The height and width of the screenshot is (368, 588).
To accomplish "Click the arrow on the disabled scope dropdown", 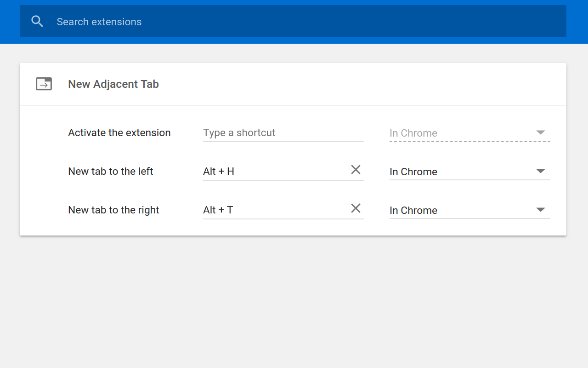I will pyautogui.click(x=541, y=132).
